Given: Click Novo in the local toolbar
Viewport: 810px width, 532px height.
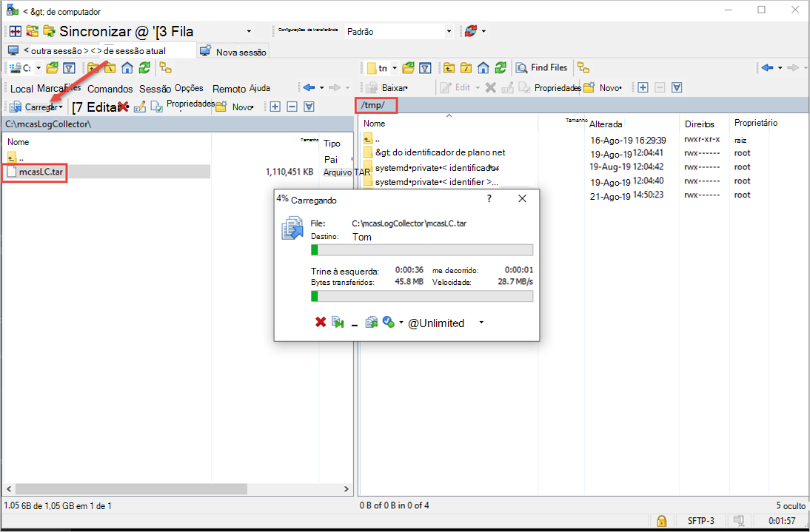Looking at the screenshot, I should coord(235,107).
